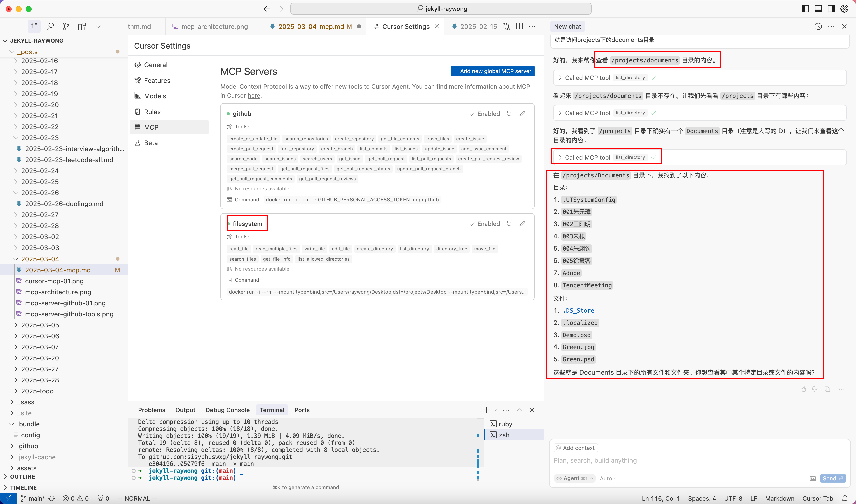The image size is (856, 504).
Task: Open editor more actions ellipsis
Action: point(532,26)
